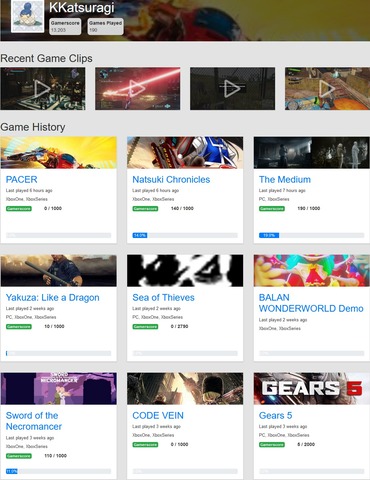Click the "0 / 2790" score text
Viewport: 370px width, 480px height.
pyautogui.click(x=179, y=327)
